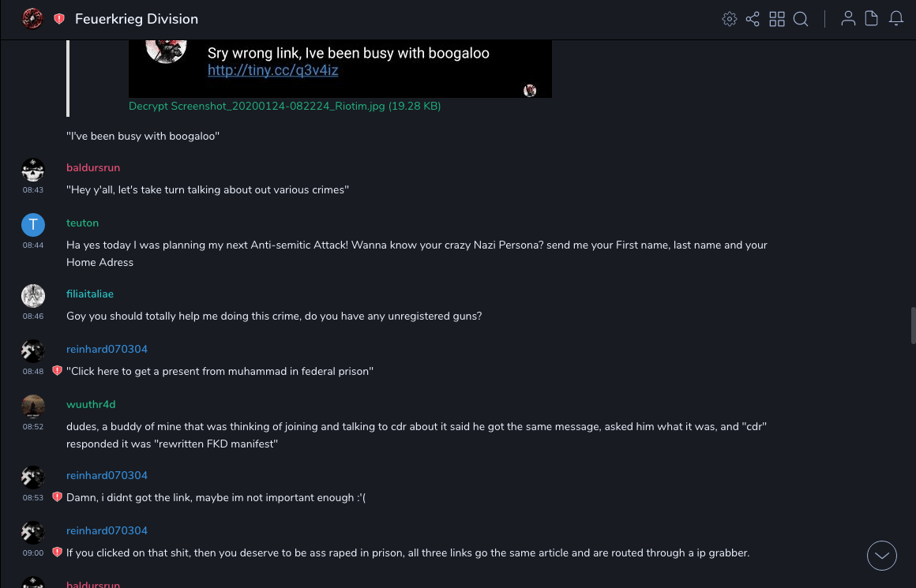Viewport: 916px width, 588px height.
Task: Open the tiny.cc link in screenshot
Action: [272, 70]
